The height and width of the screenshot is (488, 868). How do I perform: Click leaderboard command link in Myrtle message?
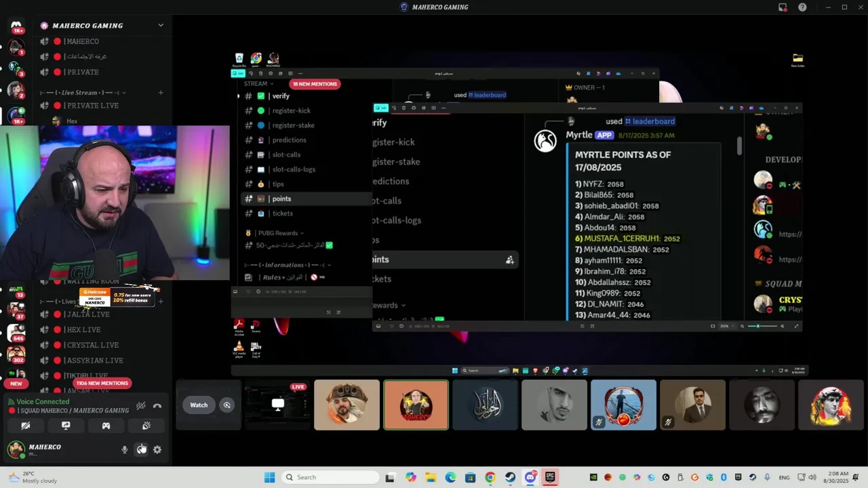click(x=650, y=121)
